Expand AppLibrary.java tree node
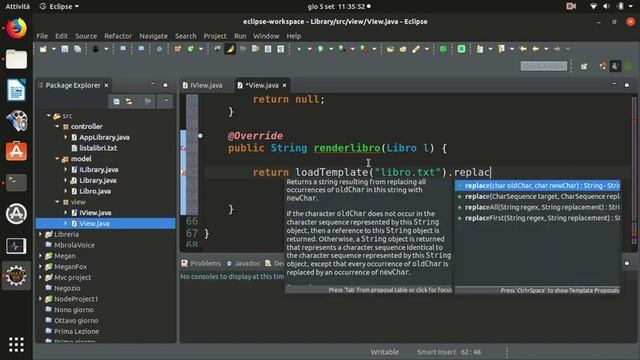 (x=66, y=138)
